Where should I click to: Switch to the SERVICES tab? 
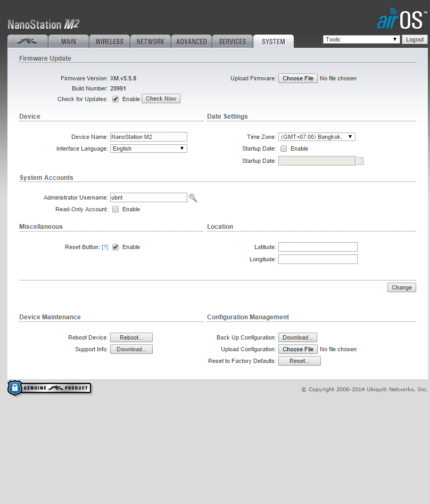(x=233, y=42)
